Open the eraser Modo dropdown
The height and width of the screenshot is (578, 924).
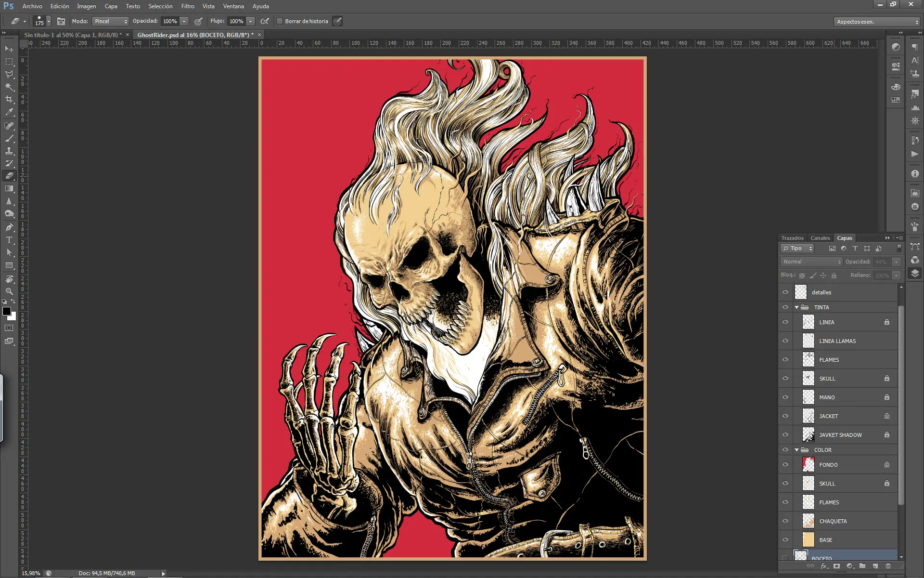pos(110,21)
